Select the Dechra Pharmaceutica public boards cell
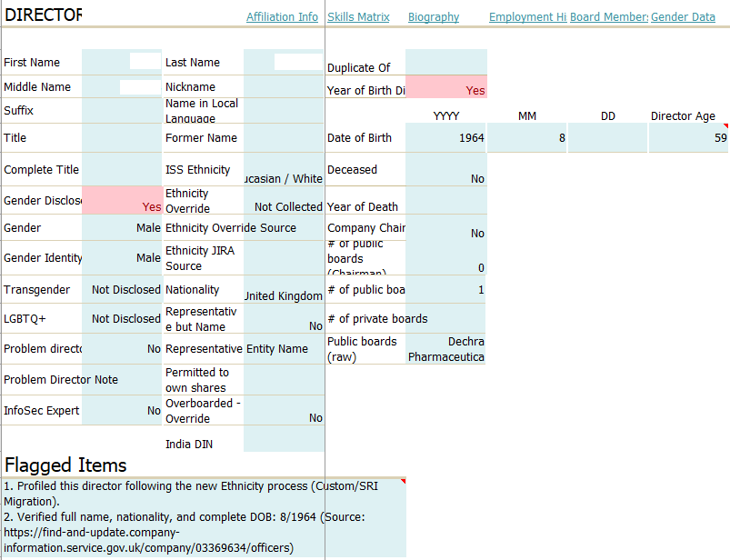 445,349
